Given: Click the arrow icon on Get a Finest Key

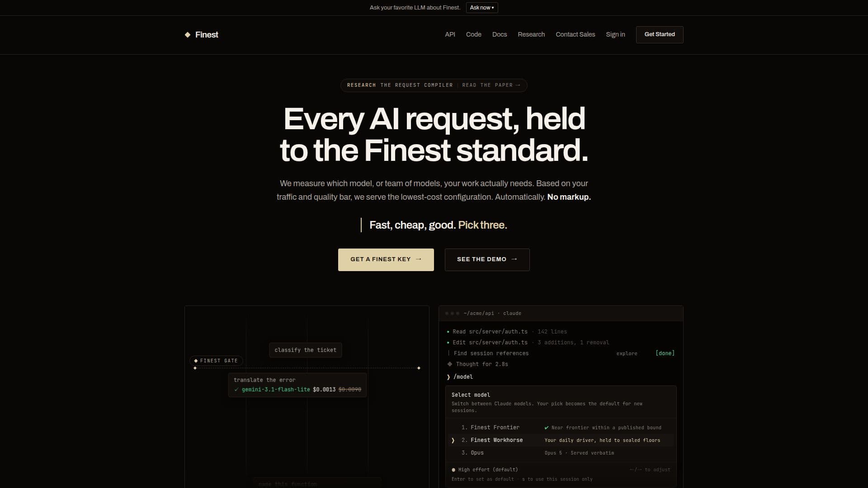Looking at the screenshot, I should point(419,259).
